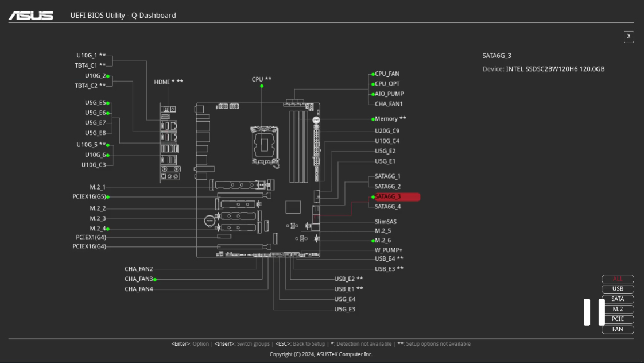This screenshot has width=644, height=363.
Task: Click the CPU_FAN green status dot
Action: (373, 74)
